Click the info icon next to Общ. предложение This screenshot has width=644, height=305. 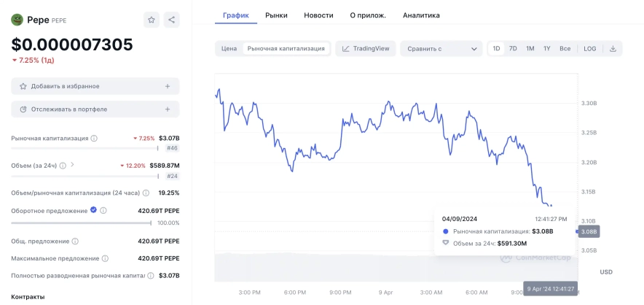tap(76, 241)
